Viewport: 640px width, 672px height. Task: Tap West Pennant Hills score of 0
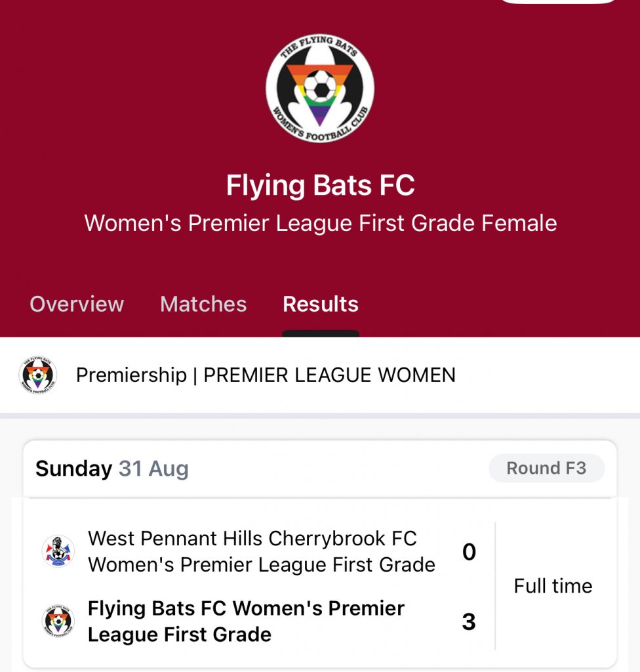pyautogui.click(x=469, y=551)
